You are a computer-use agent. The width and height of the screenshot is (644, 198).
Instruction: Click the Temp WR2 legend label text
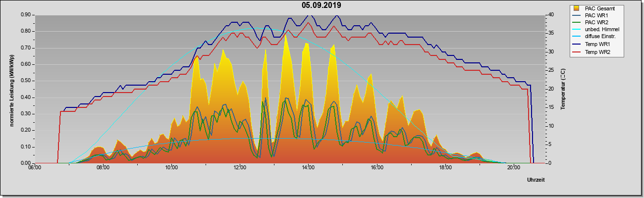[597, 52]
